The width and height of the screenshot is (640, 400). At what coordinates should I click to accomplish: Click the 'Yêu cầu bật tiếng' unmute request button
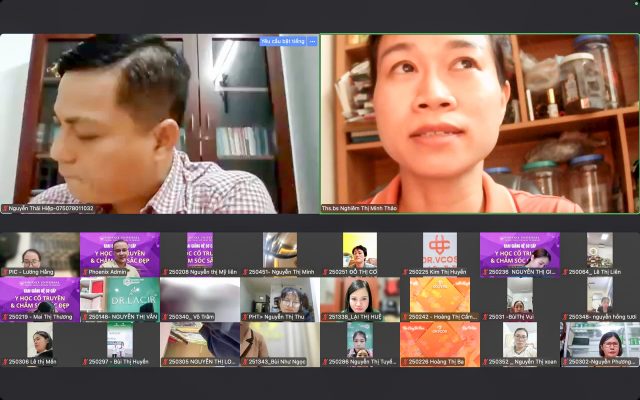(x=282, y=41)
